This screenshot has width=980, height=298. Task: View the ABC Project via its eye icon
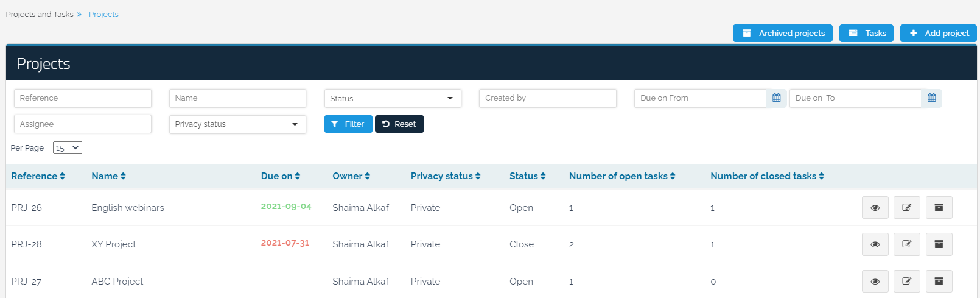tap(875, 282)
